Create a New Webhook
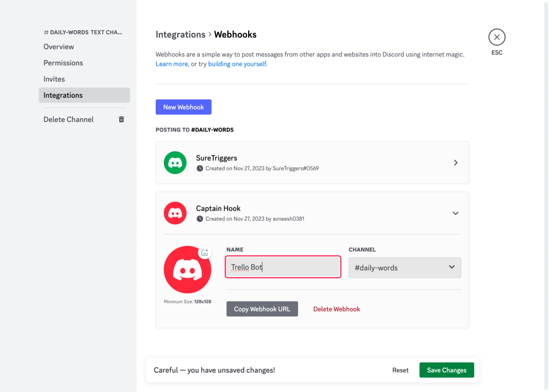 183,107
